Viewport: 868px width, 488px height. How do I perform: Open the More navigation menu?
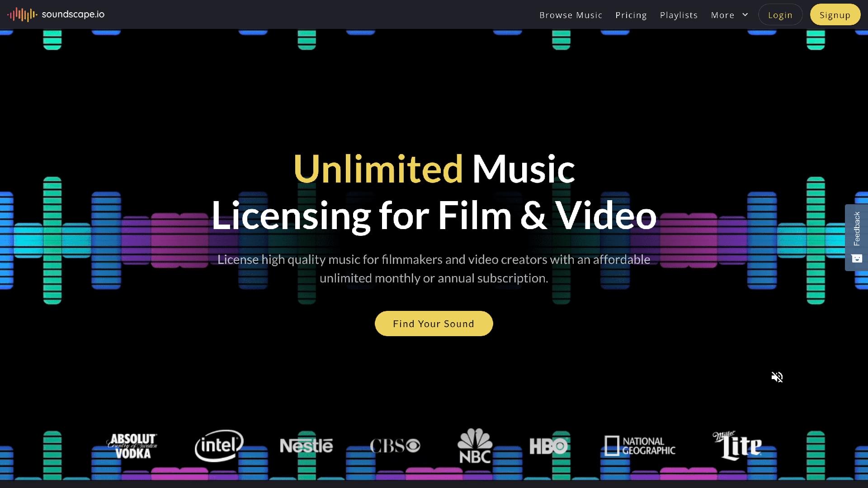[722, 15]
